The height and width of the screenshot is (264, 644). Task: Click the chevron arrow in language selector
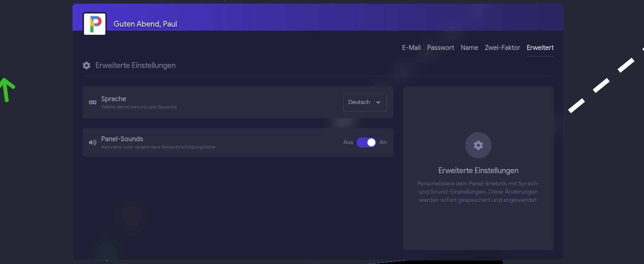point(378,102)
